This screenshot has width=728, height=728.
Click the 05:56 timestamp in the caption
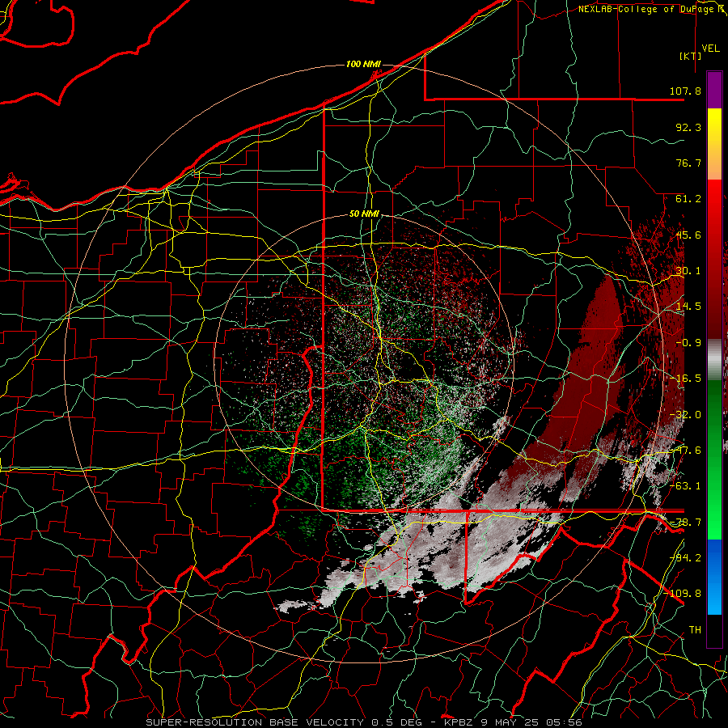click(x=564, y=722)
